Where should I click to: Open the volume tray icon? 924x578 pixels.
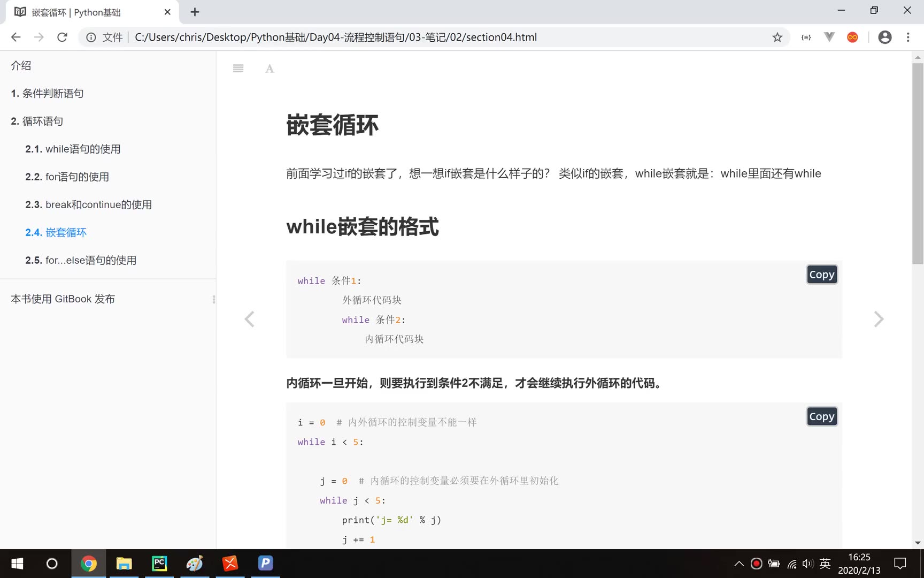coord(808,564)
